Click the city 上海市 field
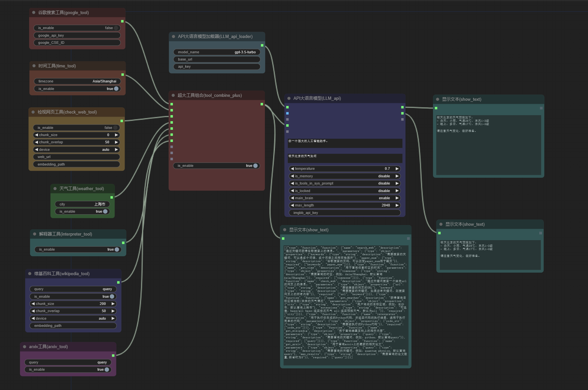The height and width of the screenshot is (390, 588). tap(82, 204)
